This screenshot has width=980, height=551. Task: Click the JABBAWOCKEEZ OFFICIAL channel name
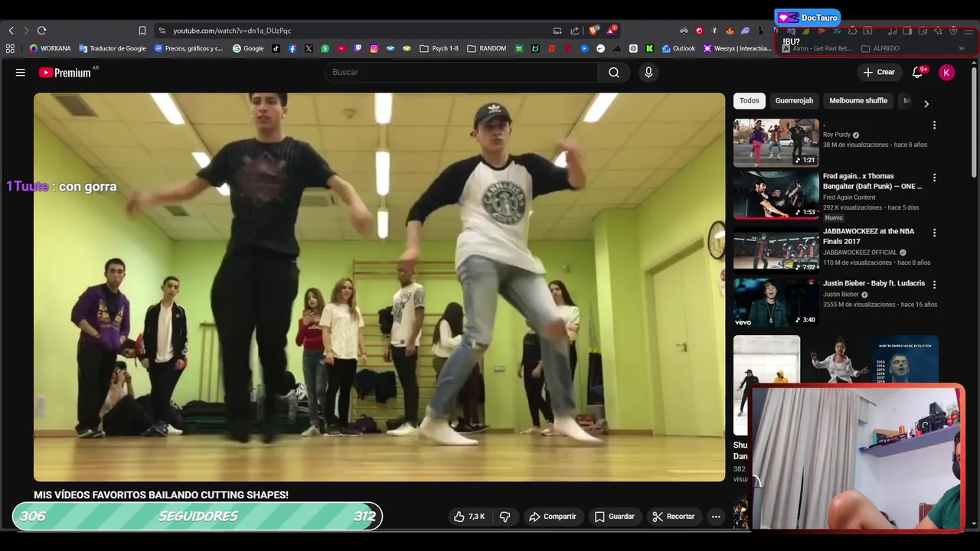click(x=860, y=253)
